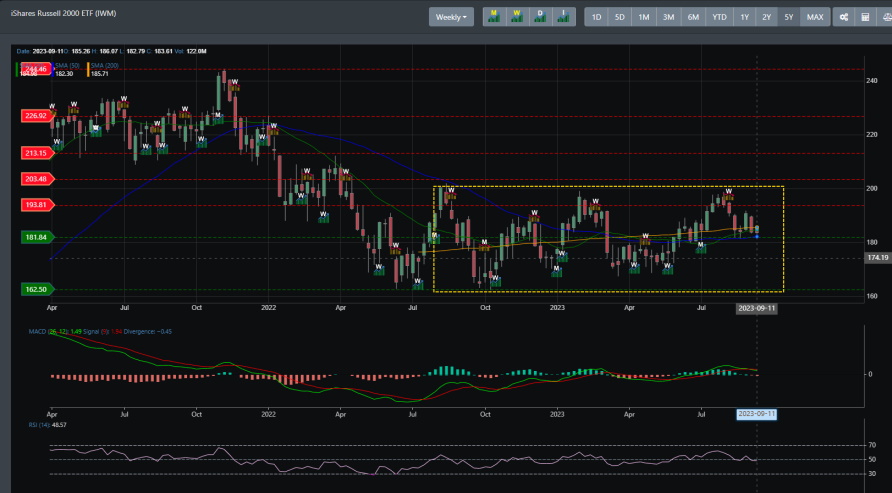
Task: Click the M sell signal near October 2022
Action: coord(484,245)
